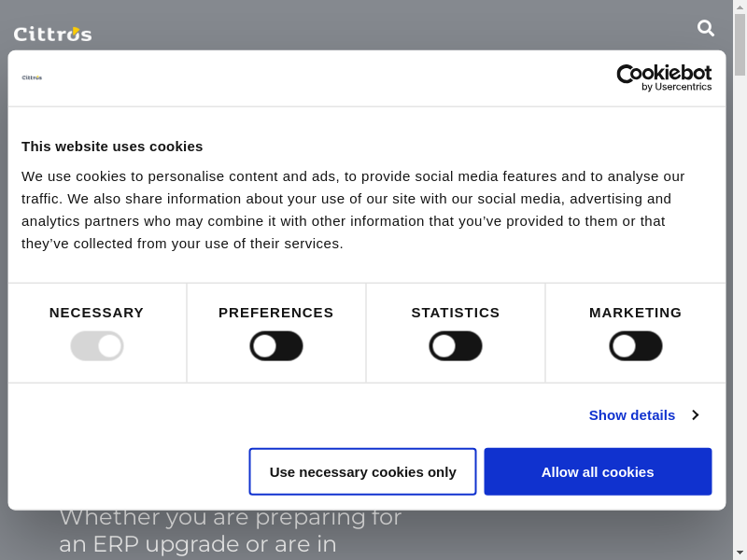Turn on Statistics cookies toggle
747x560 pixels.
[456, 346]
